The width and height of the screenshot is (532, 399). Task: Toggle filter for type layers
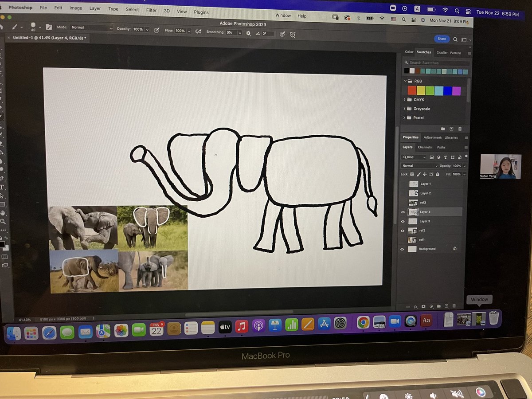click(446, 157)
